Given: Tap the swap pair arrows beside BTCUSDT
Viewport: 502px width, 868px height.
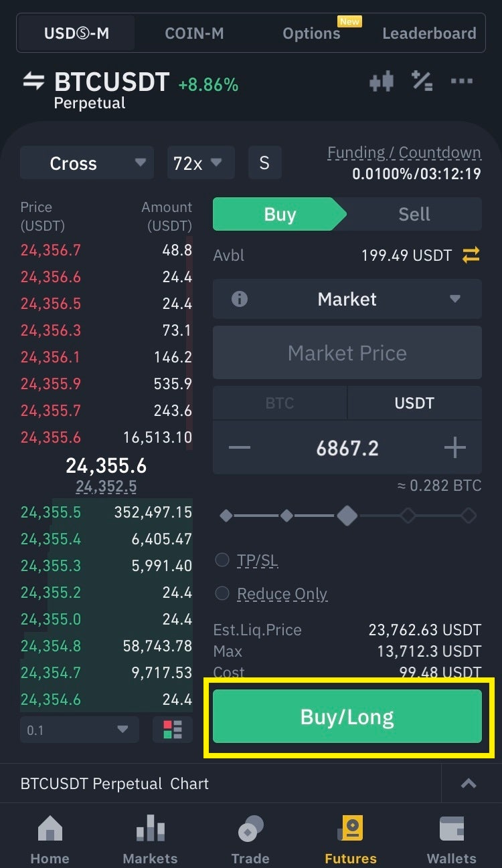Looking at the screenshot, I should pyautogui.click(x=33, y=82).
